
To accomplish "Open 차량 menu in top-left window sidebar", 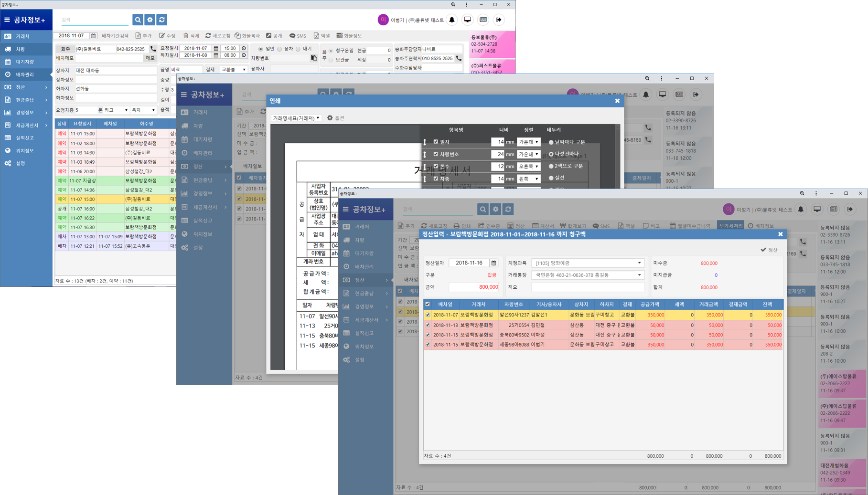I will pos(26,49).
